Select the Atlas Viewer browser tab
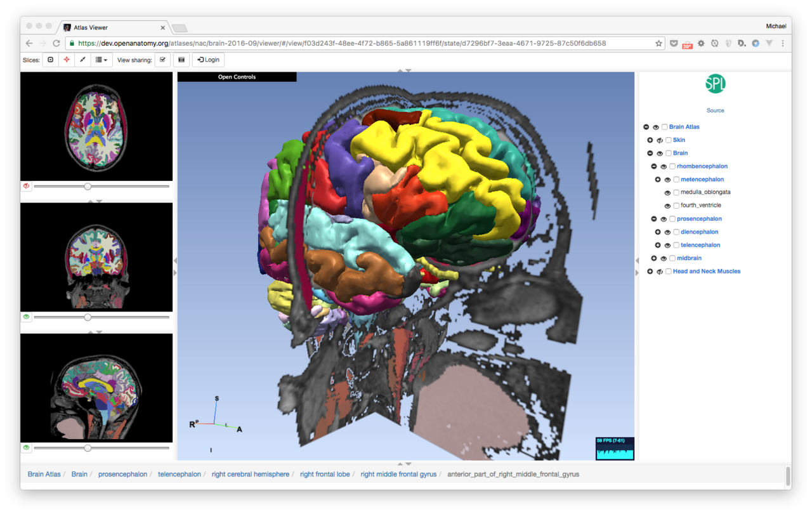This screenshot has height=514, width=812. (x=114, y=27)
